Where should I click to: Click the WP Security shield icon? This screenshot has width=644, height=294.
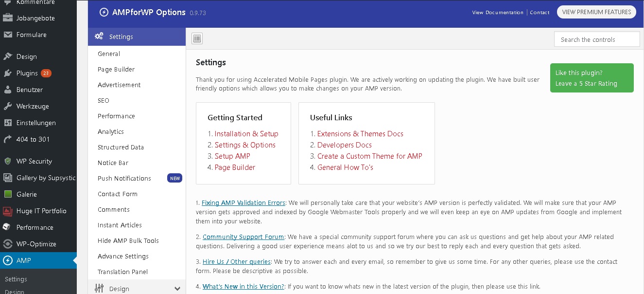point(8,161)
